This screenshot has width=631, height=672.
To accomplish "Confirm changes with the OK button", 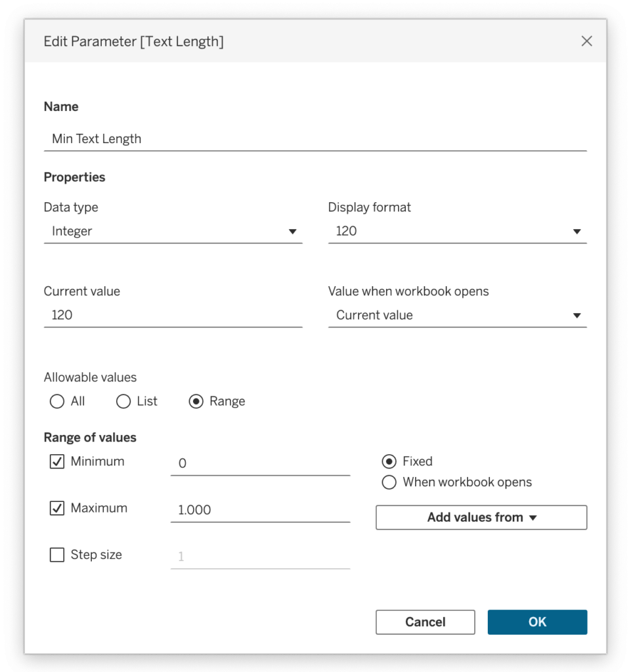I will [x=537, y=622].
